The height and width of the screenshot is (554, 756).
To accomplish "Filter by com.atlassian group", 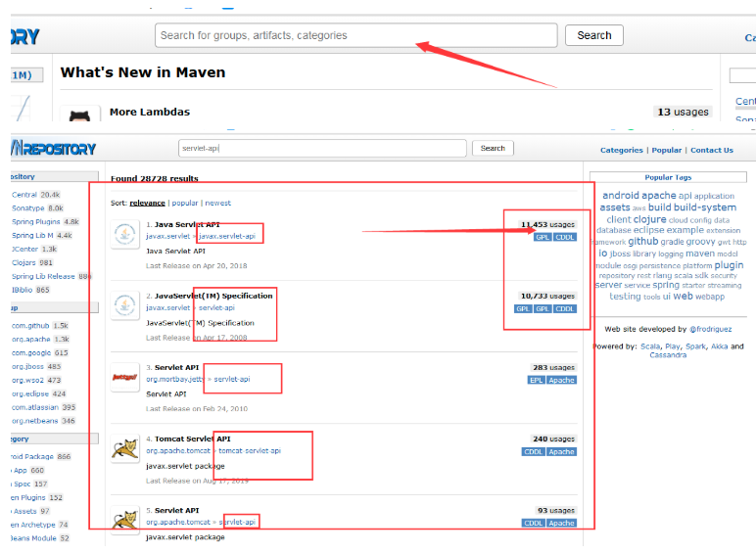I will (x=34, y=407).
